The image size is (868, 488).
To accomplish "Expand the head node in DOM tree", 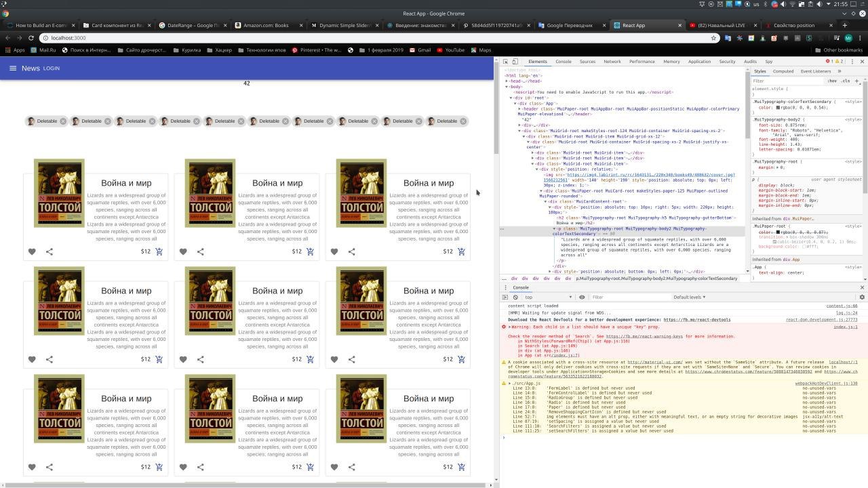I will coord(507,81).
